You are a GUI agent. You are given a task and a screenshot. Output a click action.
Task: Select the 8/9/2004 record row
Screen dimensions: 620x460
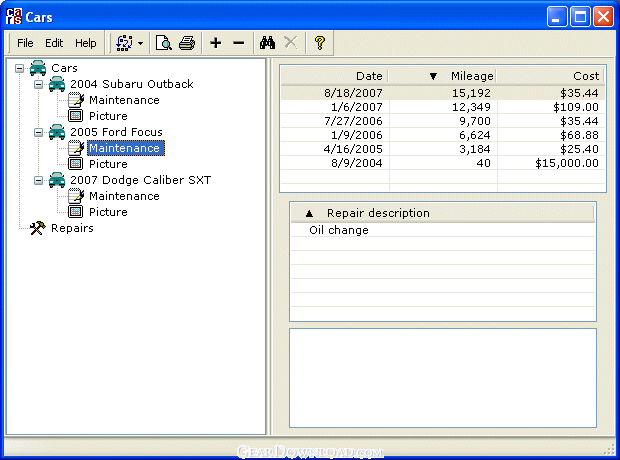(x=443, y=163)
